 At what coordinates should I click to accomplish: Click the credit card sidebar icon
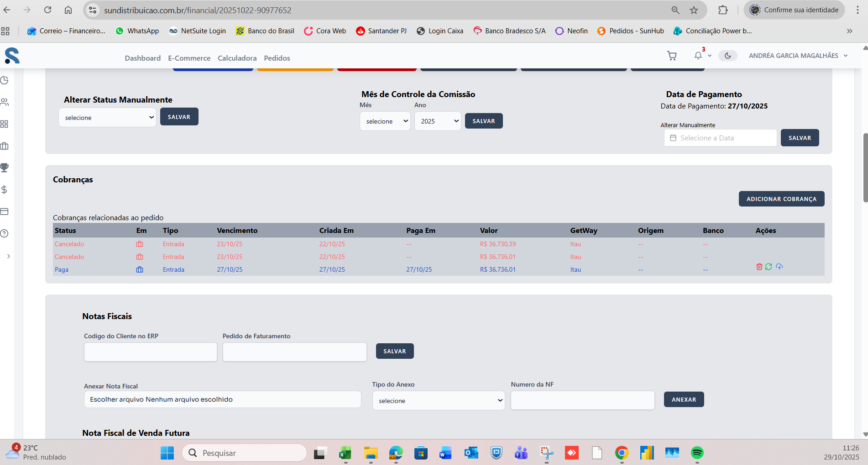[5, 212]
